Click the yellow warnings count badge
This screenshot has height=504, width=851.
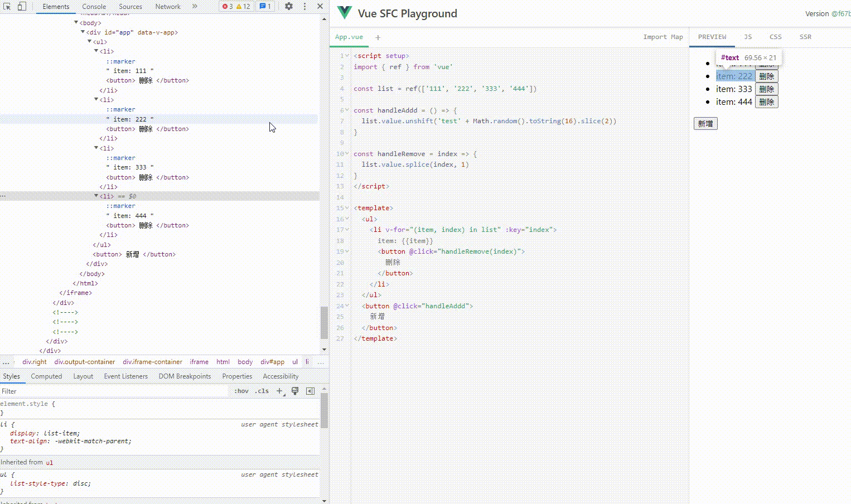click(x=244, y=7)
